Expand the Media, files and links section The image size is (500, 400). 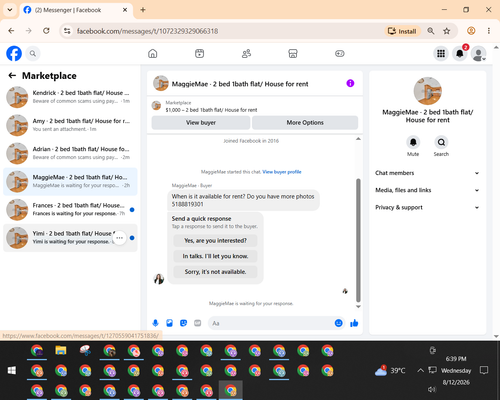[427, 190]
